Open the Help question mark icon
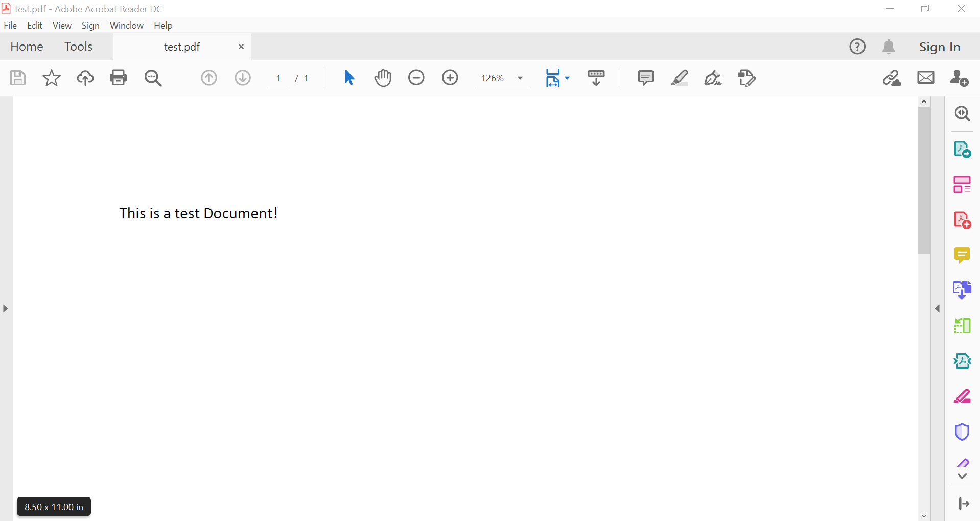Image resolution: width=980 pixels, height=521 pixels. click(x=857, y=47)
